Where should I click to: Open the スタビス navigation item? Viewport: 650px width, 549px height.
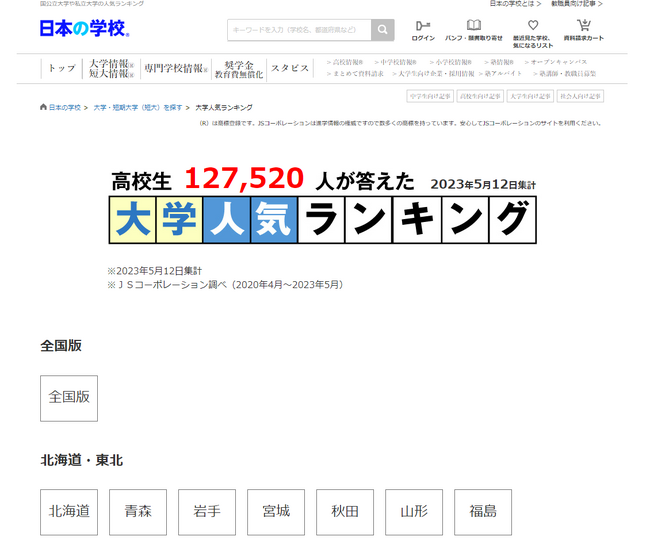[x=290, y=68]
